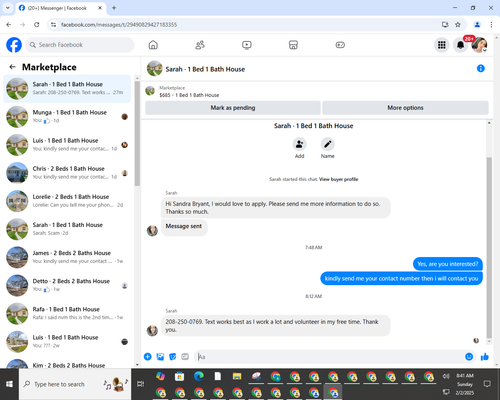500x400 pixels.
Task: Click the Add people icon
Action: point(299,144)
